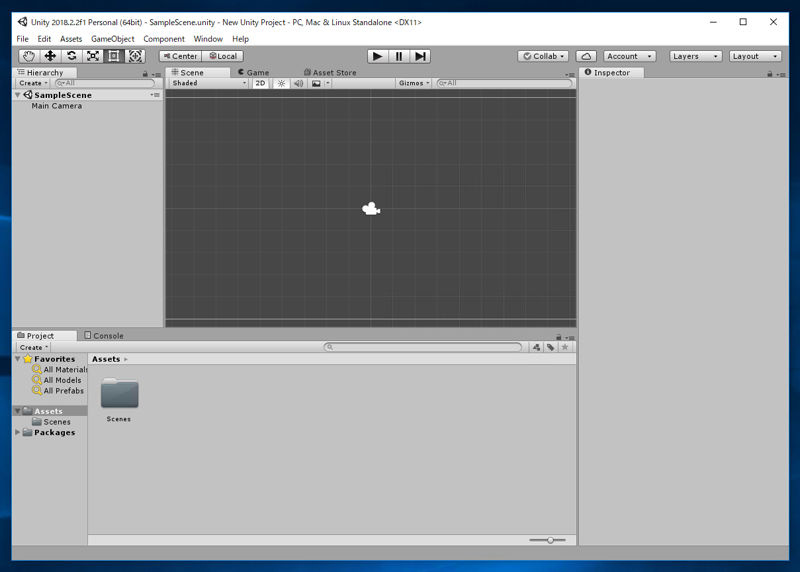Lock the Hierarchy panel
Viewport: 800px width, 572px height.
145,74
